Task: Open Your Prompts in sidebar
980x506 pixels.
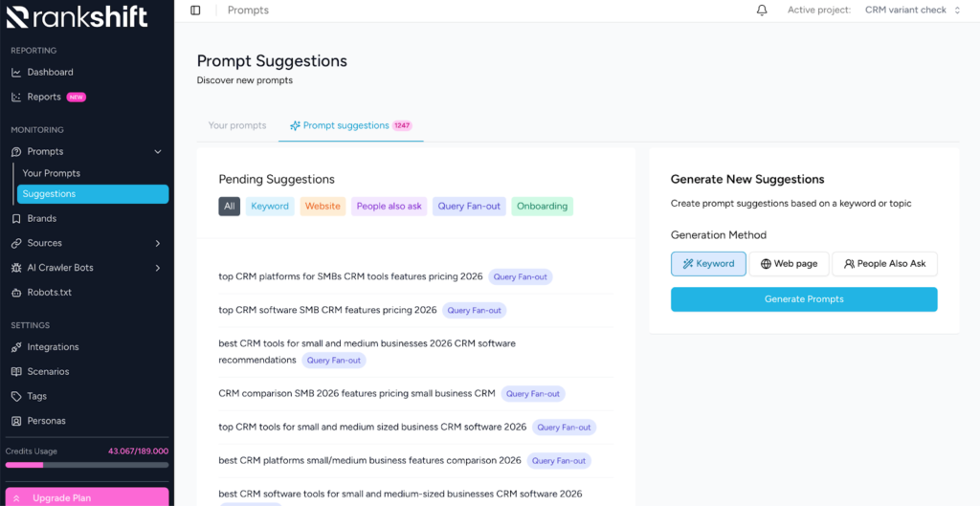Action: pyautogui.click(x=52, y=173)
